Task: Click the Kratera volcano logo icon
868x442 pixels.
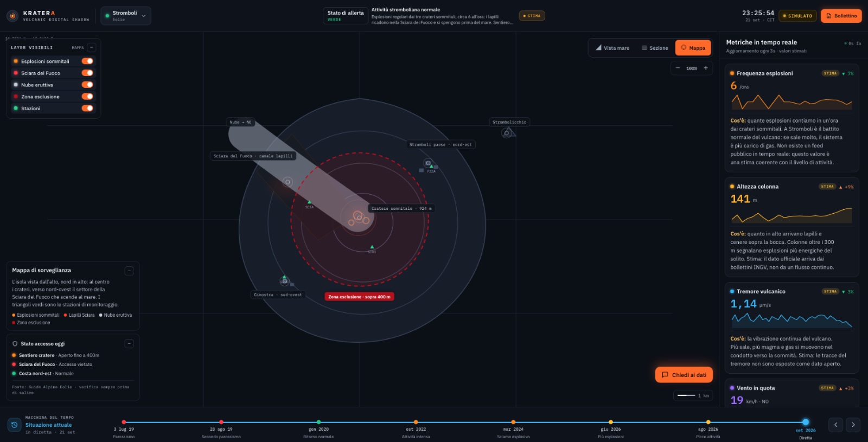Action: (x=12, y=16)
